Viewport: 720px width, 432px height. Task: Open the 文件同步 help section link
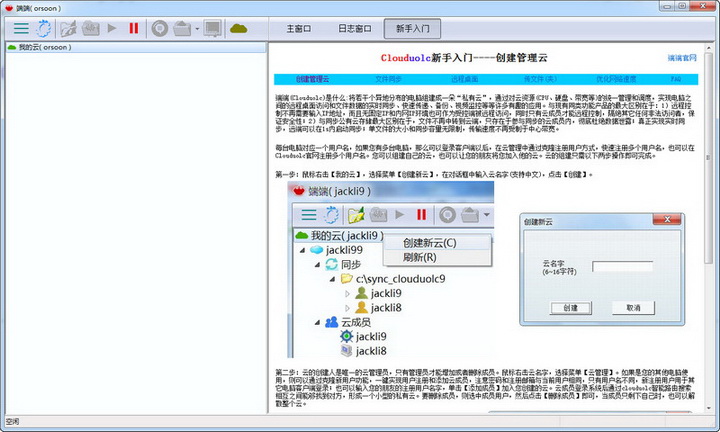388,79
